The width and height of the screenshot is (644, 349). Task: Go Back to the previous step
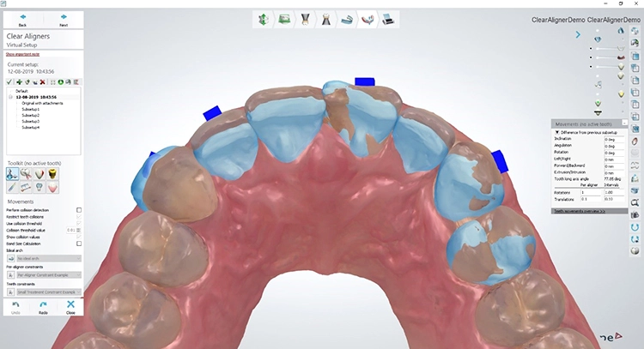click(x=22, y=20)
